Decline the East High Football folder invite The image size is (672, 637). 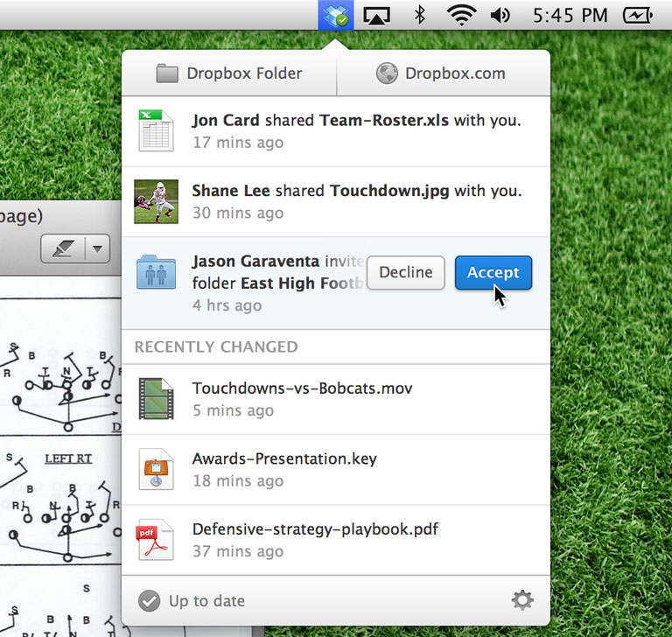point(406,272)
